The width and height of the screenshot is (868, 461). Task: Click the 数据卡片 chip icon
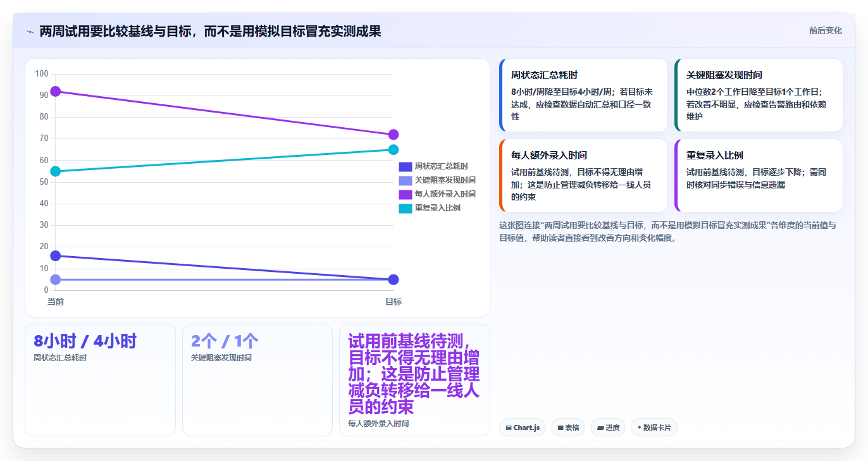pyautogui.click(x=640, y=428)
